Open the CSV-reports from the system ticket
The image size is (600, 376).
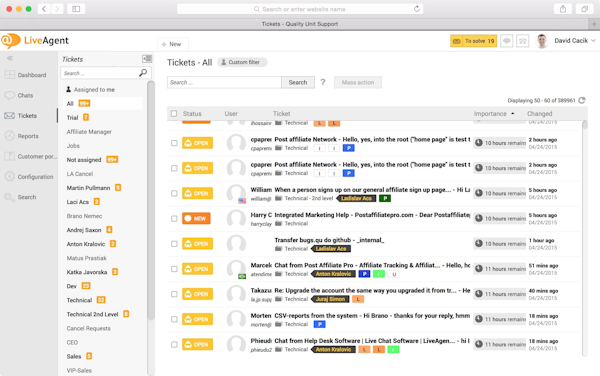click(x=372, y=316)
